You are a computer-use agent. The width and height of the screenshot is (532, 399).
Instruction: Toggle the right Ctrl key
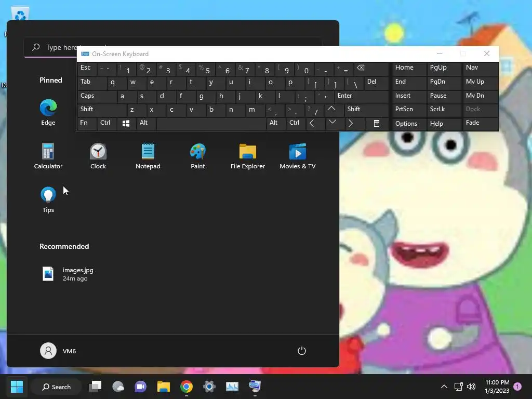click(x=296, y=124)
